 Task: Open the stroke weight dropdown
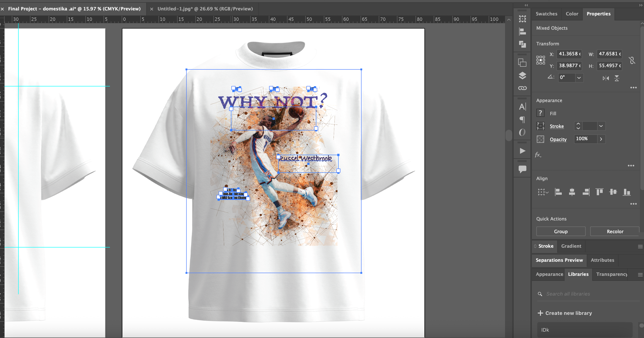(601, 126)
